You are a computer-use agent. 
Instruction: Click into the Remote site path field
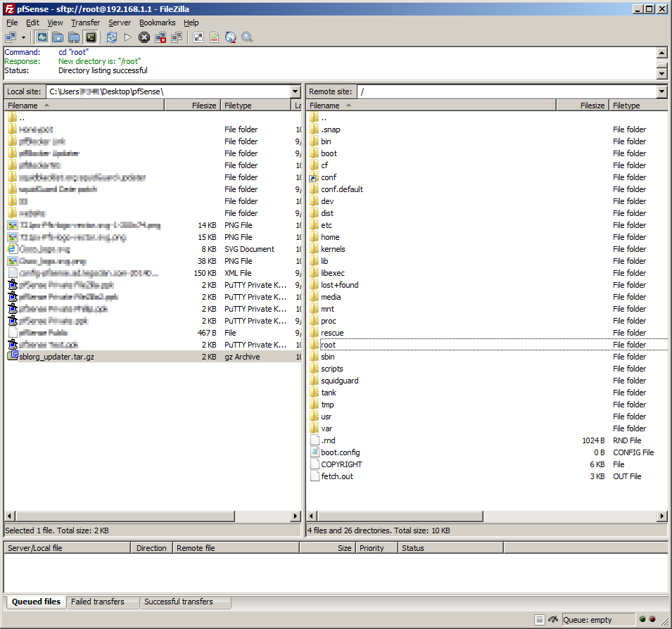point(507,91)
